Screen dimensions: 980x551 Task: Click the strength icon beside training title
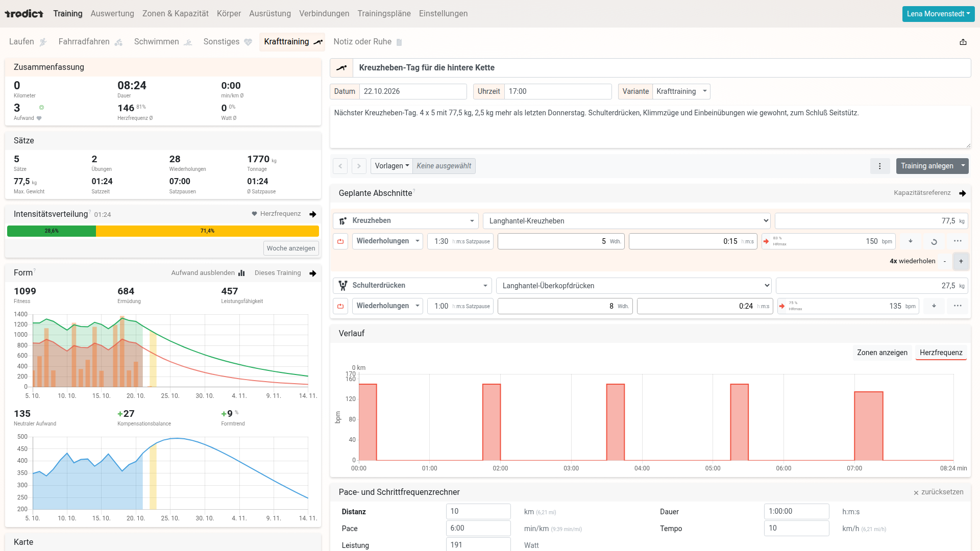point(341,68)
